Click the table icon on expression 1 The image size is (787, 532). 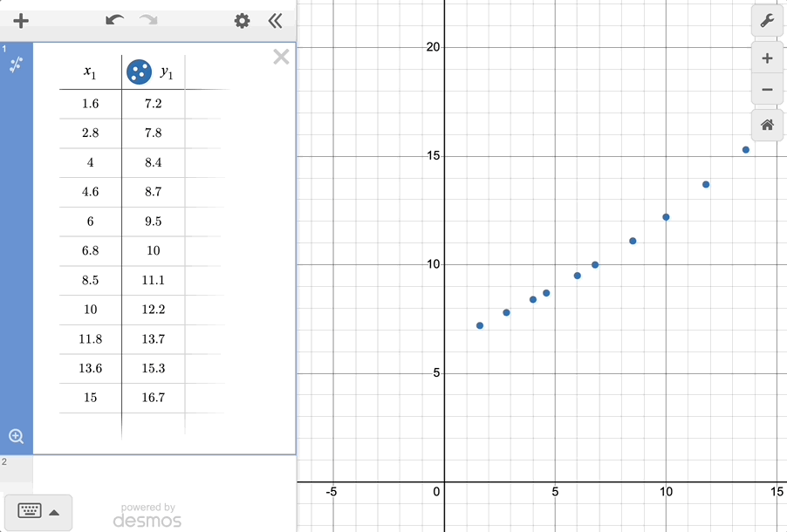pyautogui.click(x=16, y=64)
